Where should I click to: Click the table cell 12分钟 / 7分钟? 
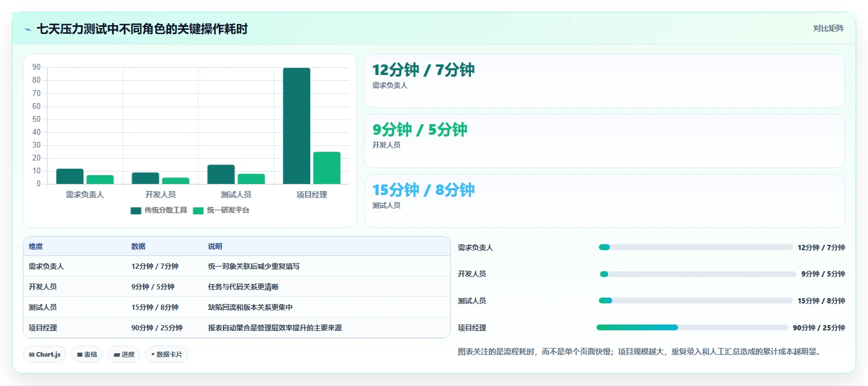[x=155, y=267]
